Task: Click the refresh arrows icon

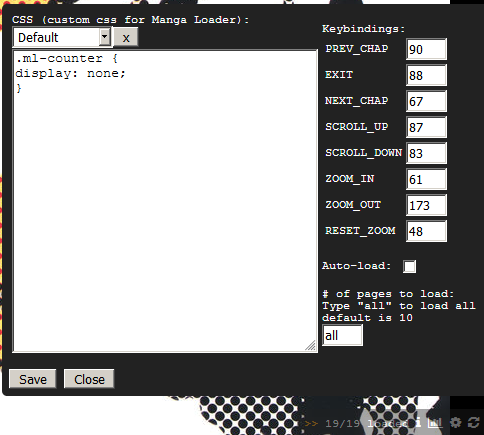Action: (x=473, y=423)
